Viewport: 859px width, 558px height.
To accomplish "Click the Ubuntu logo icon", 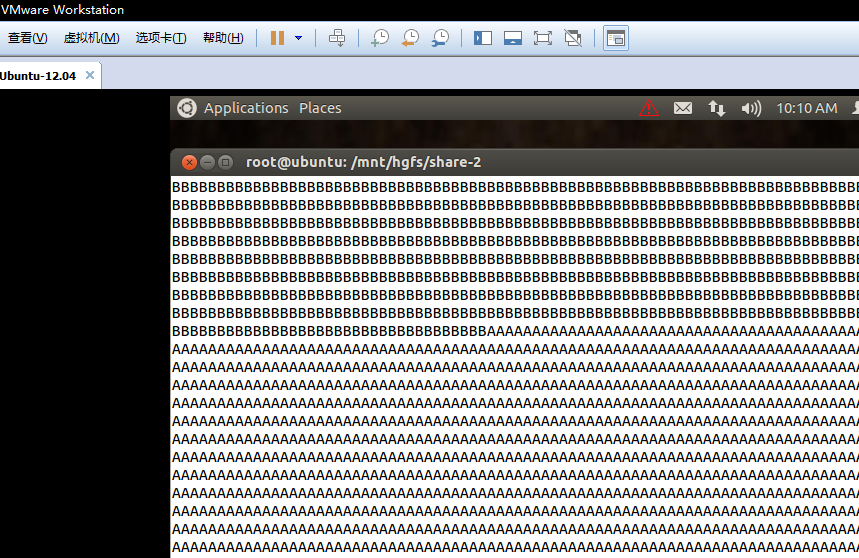I will pos(187,108).
